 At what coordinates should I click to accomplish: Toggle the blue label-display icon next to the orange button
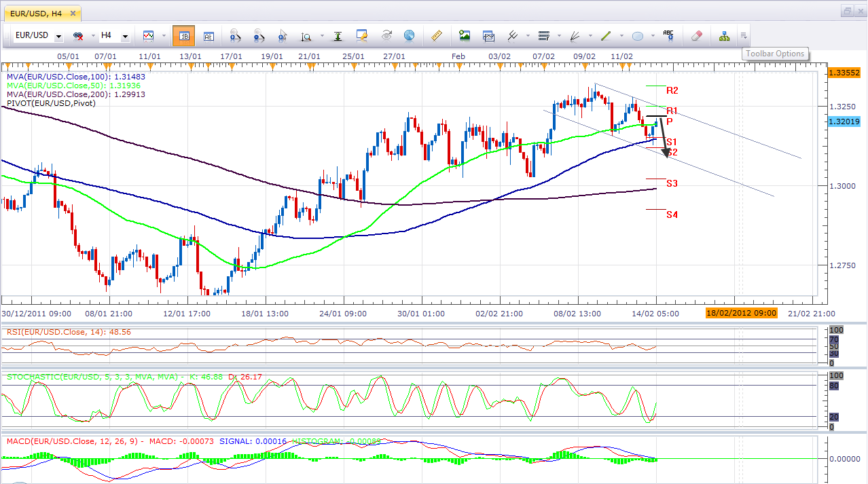pyautogui.click(x=208, y=35)
